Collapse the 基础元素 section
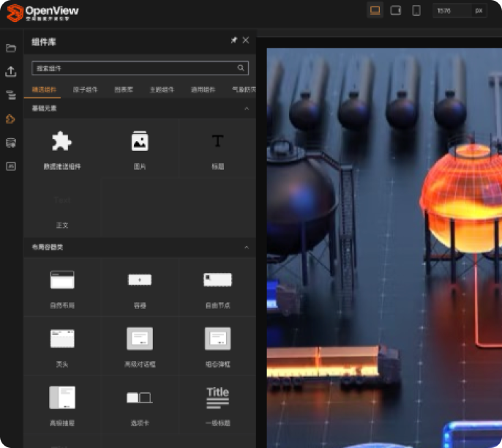This screenshot has width=502, height=448. 246,108
